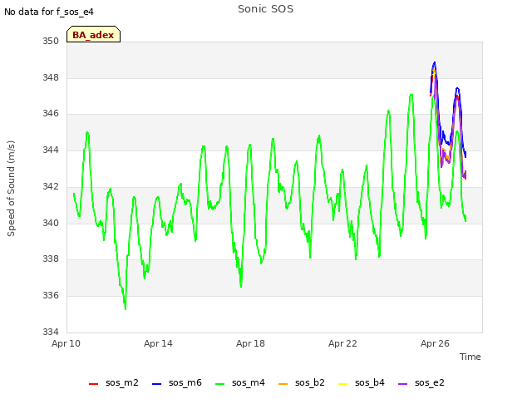This screenshot has height=399, width=532.
Task: Click the Apr 10 x-axis tick label
Action: [66, 343]
